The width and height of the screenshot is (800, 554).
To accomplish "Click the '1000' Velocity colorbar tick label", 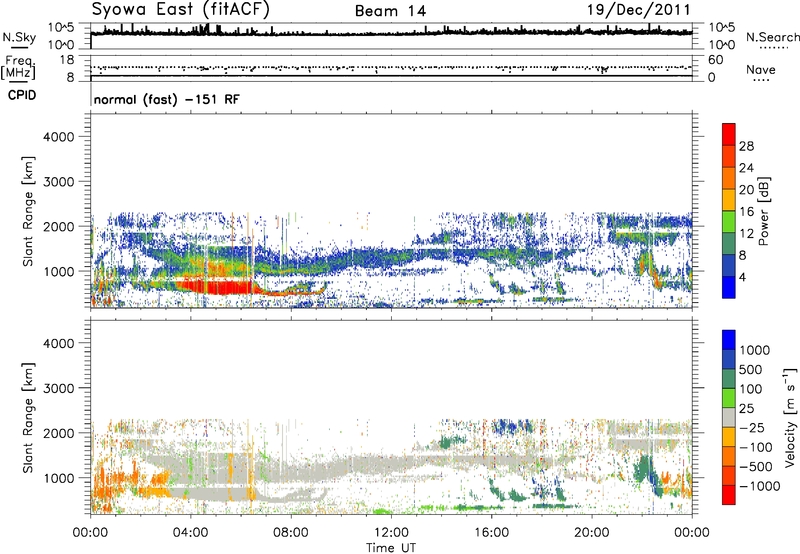I will (755, 350).
